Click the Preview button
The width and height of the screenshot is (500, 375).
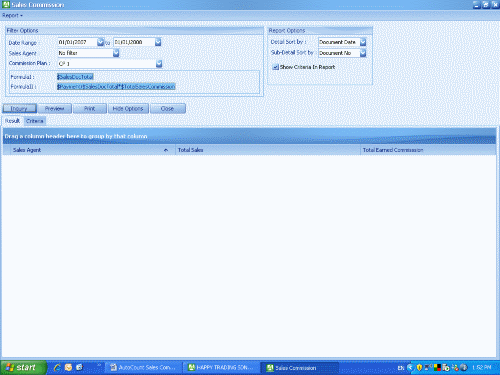[54, 109]
